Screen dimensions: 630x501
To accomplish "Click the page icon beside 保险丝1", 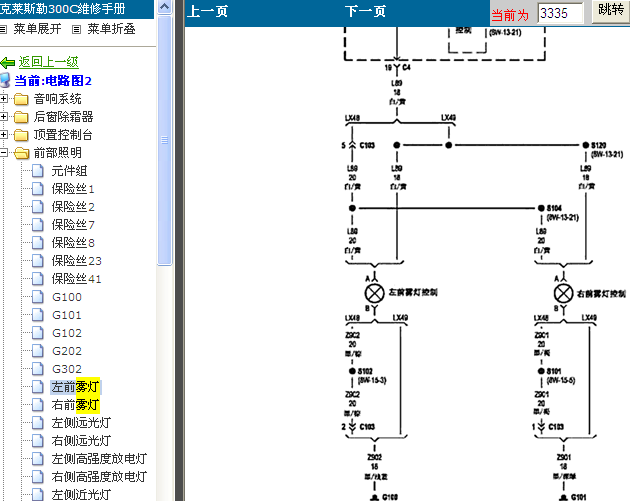I will pos(37,189).
